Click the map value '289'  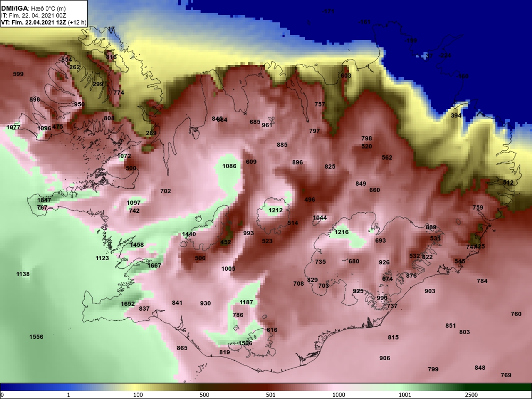point(151,133)
